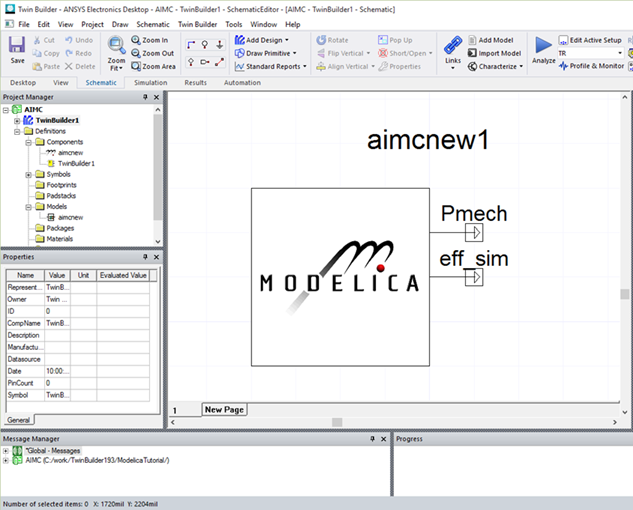
Task: Open the Links dropdown
Action: [453, 67]
